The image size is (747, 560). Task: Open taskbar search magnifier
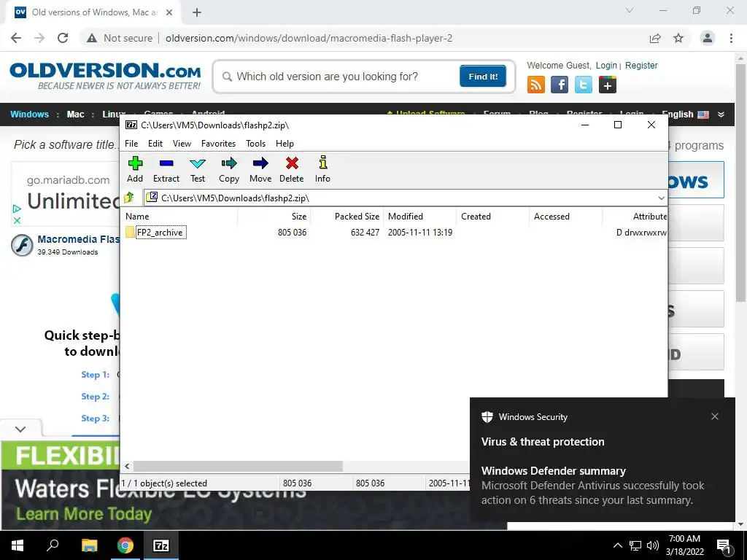(x=53, y=545)
